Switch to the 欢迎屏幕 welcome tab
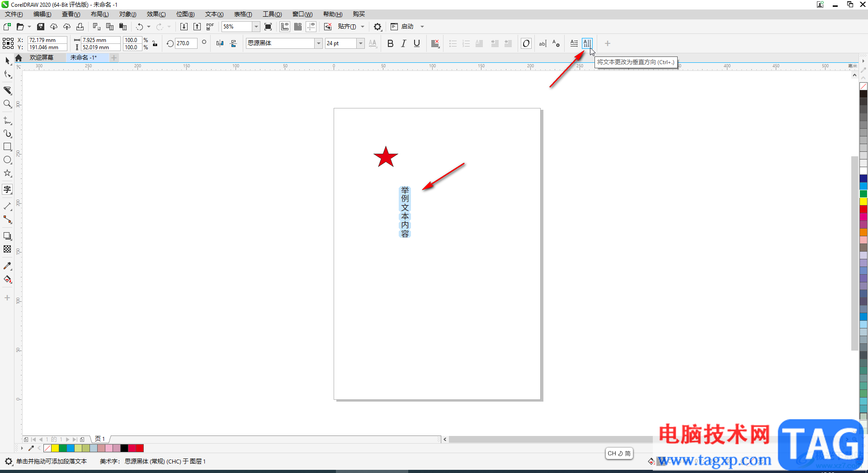Screen dimensions: 868x473 coord(42,57)
